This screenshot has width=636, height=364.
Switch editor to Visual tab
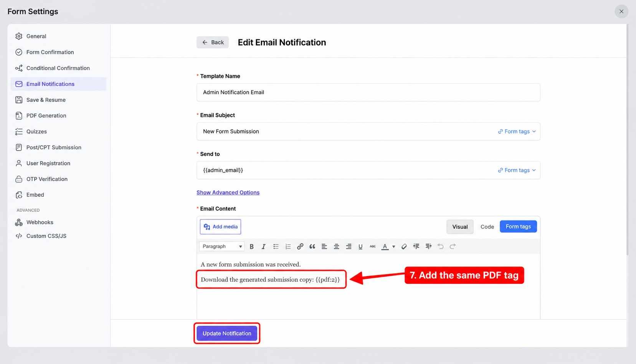(460, 227)
